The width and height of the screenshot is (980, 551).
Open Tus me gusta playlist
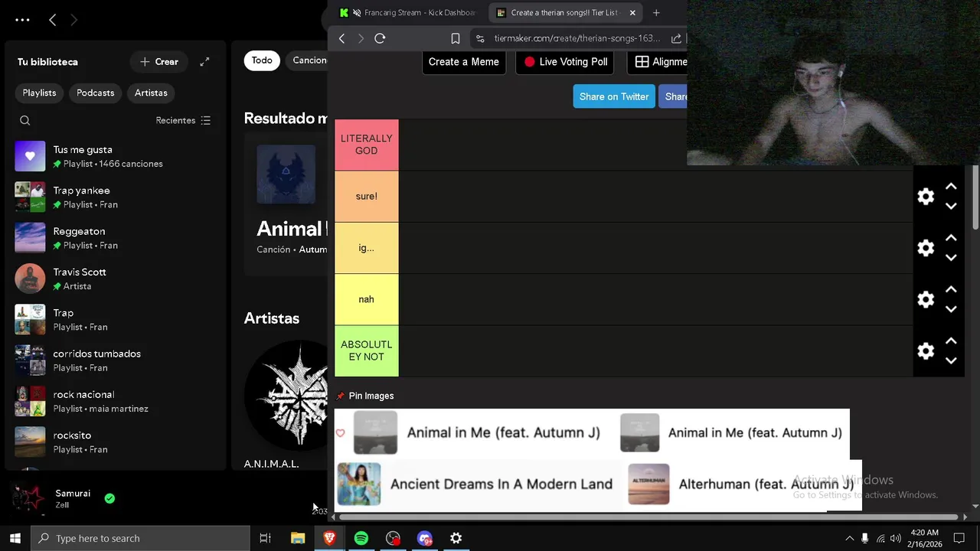coord(115,156)
